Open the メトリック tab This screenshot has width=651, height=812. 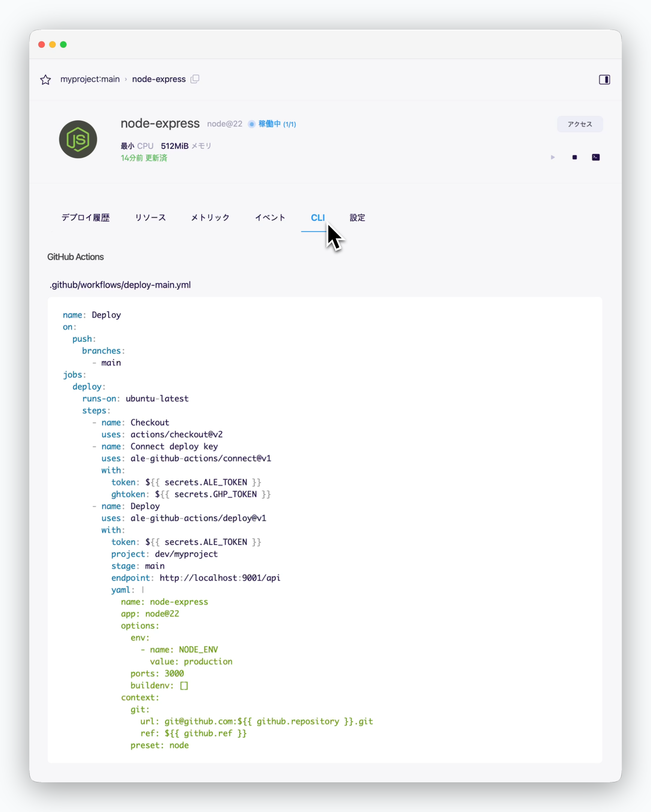(x=210, y=218)
